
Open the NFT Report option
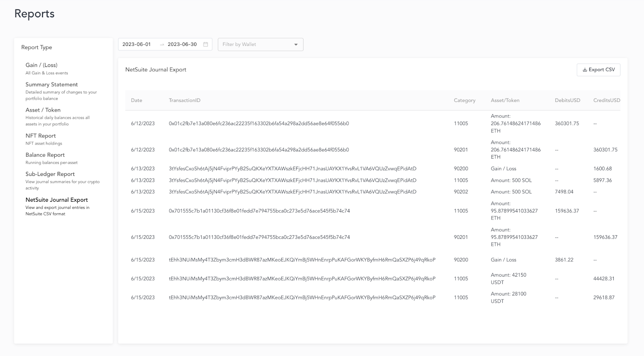tap(41, 136)
